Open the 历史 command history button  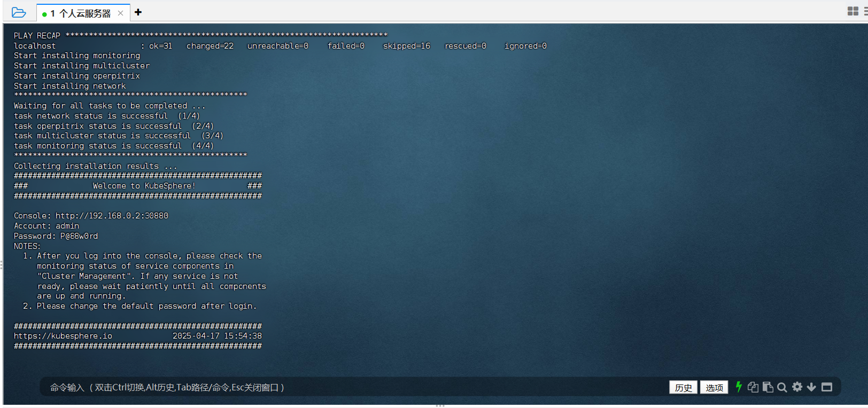click(683, 388)
